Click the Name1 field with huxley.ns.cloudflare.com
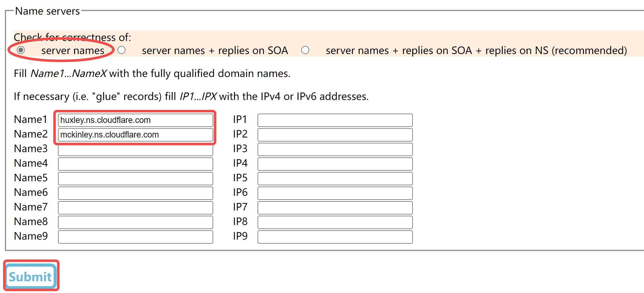The width and height of the screenshot is (644, 293). tap(135, 120)
